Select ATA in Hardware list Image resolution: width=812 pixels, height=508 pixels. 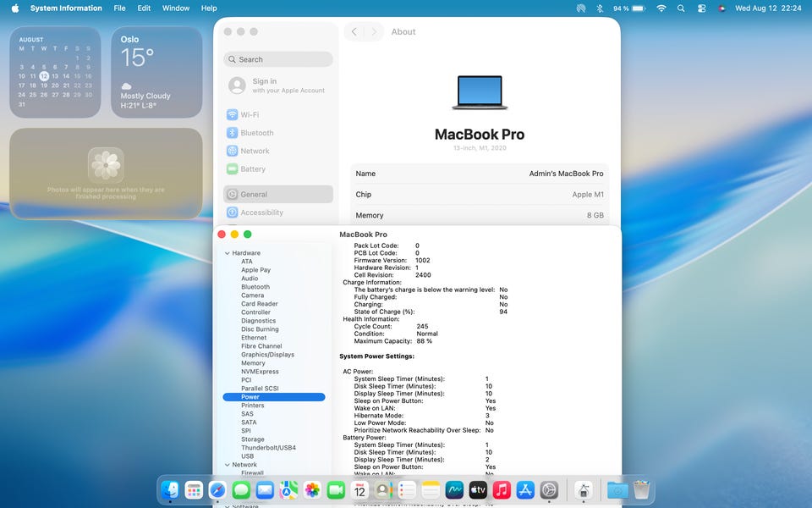(246, 262)
